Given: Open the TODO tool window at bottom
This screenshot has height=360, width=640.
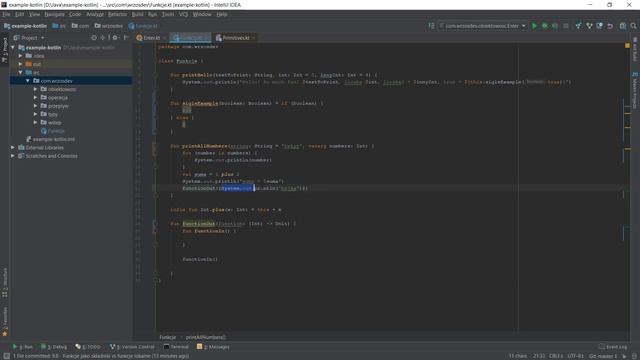Looking at the screenshot, I should 88,347.
